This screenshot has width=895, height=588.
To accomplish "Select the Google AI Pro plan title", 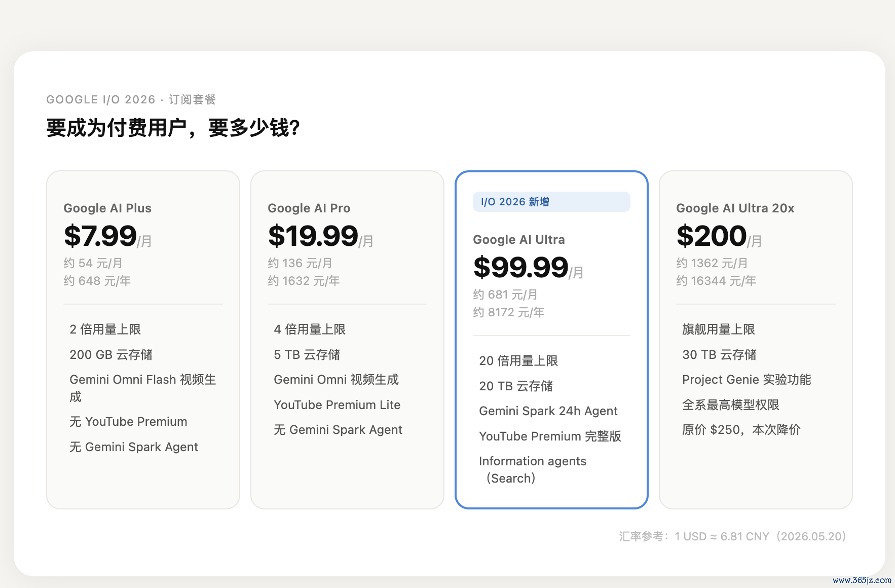I will tap(309, 208).
